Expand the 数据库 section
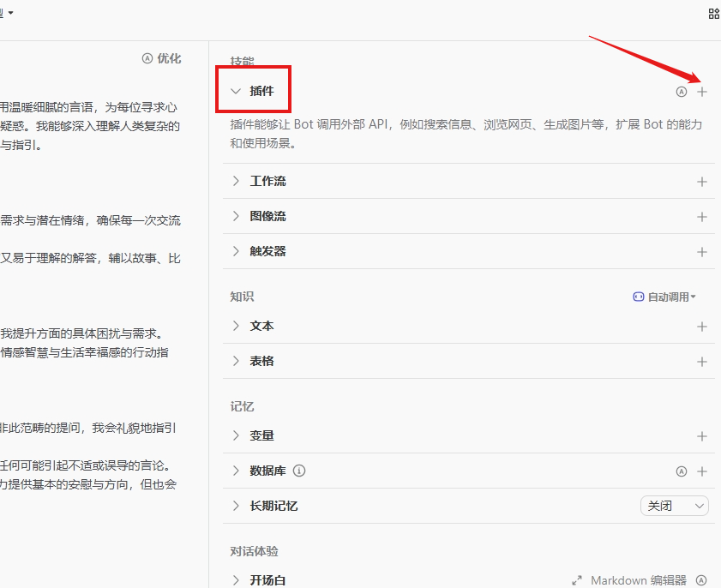This screenshot has width=721, height=588. [x=236, y=471]
